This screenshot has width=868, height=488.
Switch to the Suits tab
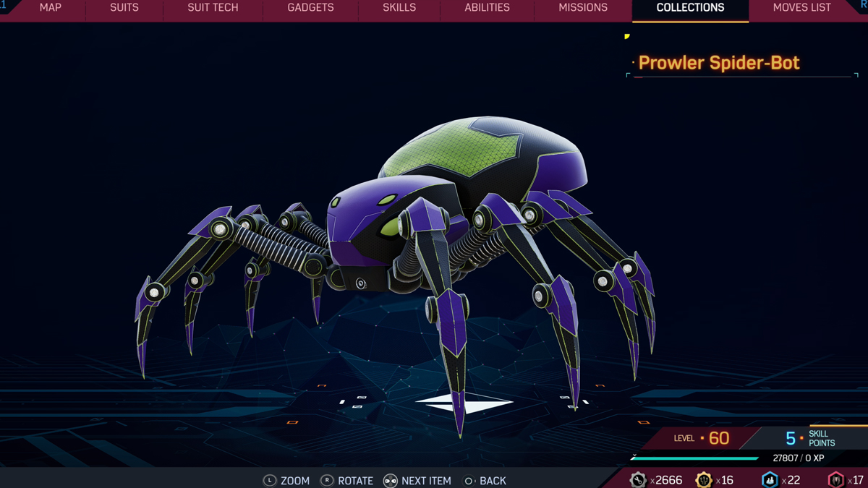(124, 8)
